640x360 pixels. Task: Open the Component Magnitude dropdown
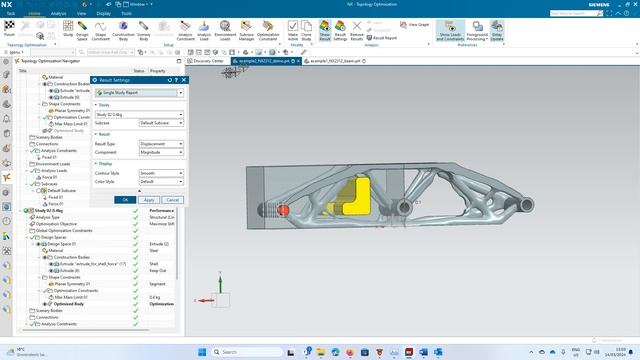click(x=161, y=152)
